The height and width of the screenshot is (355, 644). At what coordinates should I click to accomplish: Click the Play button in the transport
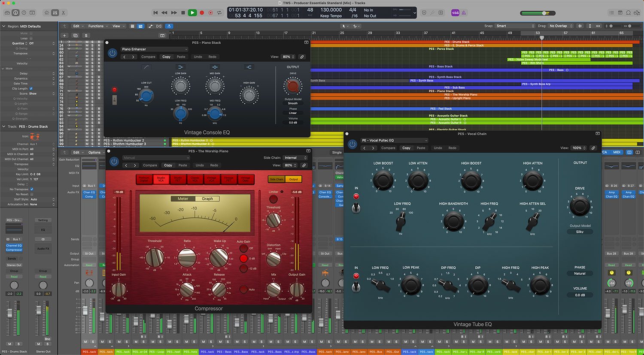point(192,13)
